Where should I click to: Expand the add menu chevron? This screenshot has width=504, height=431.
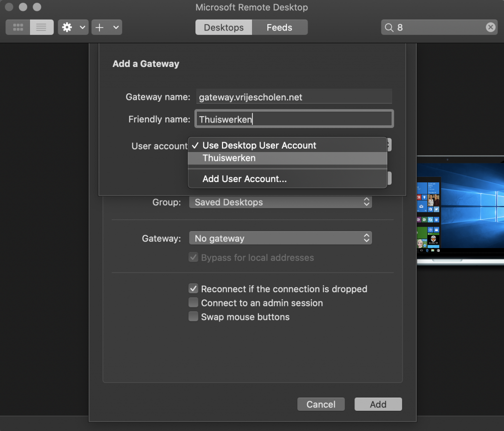click(x=116, y=28)
